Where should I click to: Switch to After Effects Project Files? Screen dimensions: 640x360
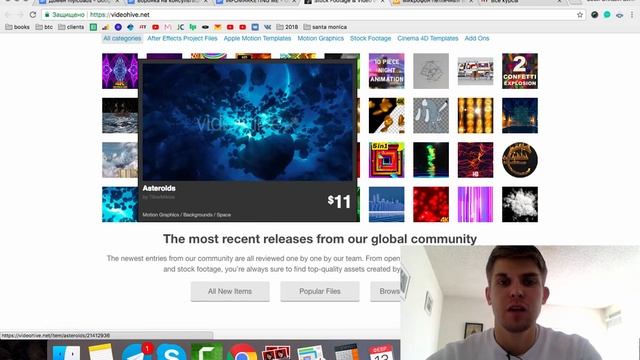tap(182, 38)
